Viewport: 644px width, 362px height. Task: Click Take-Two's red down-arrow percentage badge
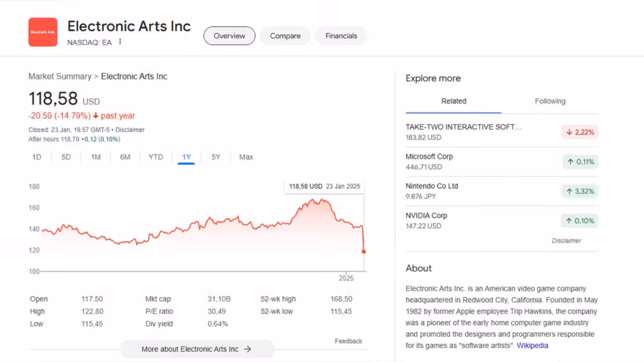pos(579,132)
